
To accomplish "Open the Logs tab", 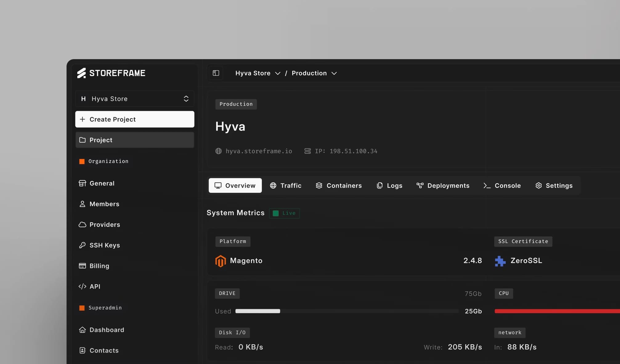I will coord(389,185).
